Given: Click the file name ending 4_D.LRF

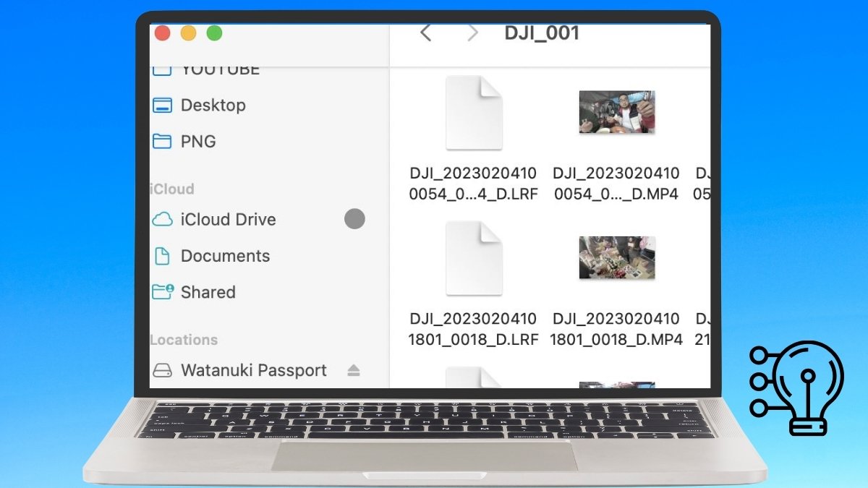Looking at the screenshot, I should pyautogui.click(x=473, y=184).
